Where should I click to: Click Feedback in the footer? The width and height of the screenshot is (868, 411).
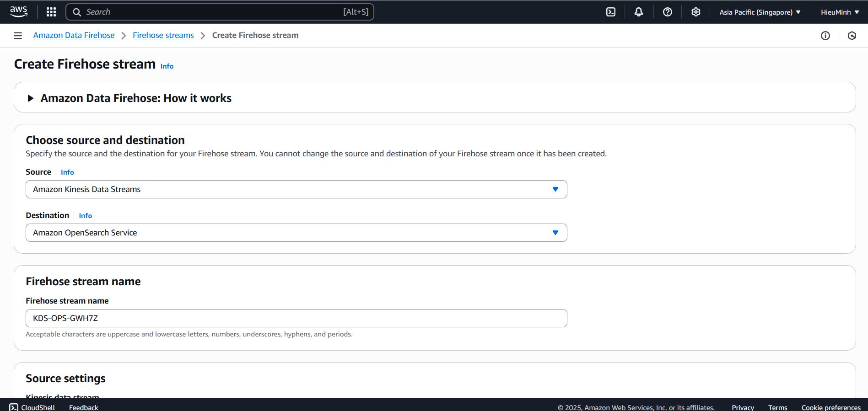pos(84,407)
